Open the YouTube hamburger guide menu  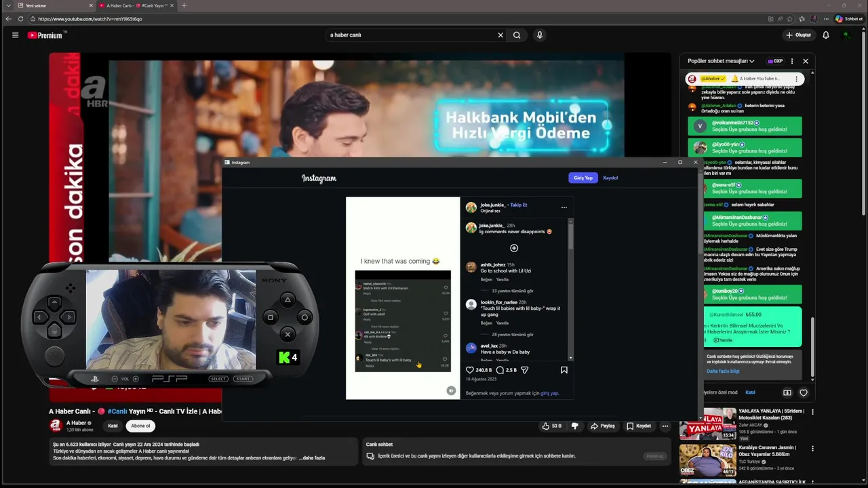(15, 35)
